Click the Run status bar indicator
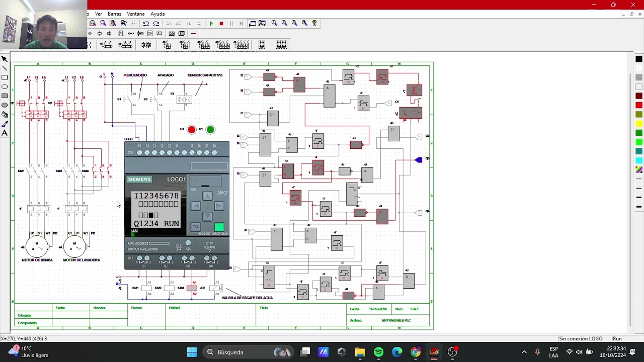Screen dimensions: 644x362 pyautogui.click(x=617, y=339)
